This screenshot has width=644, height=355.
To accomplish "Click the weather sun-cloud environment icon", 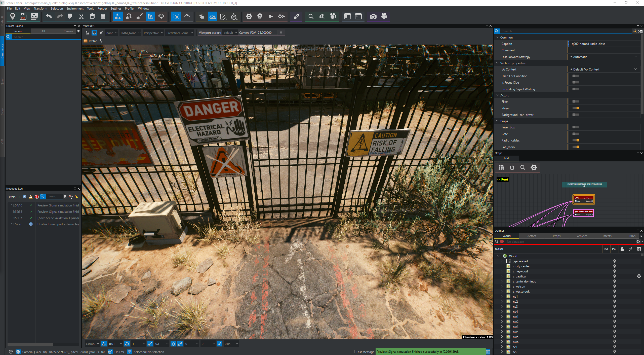I will click(x=202, y=17).
